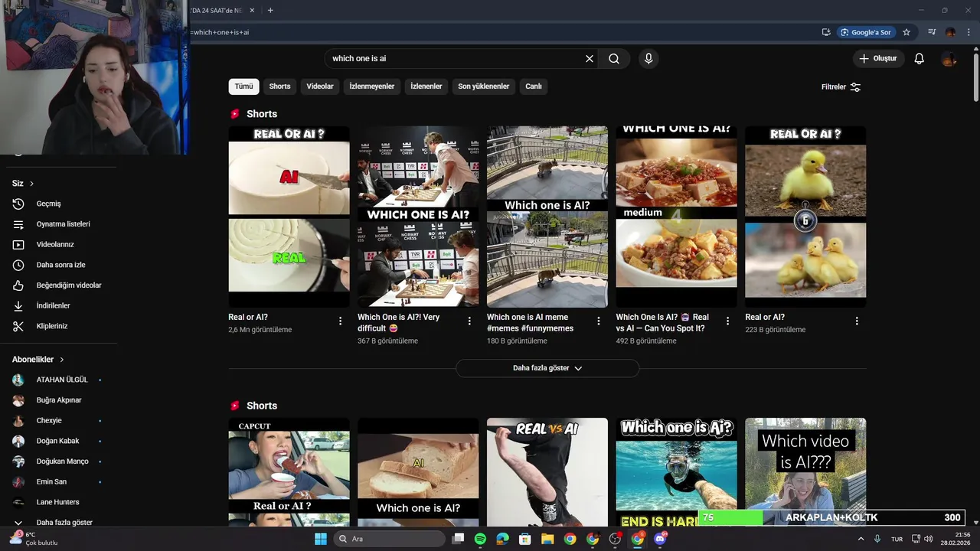The width and height of the screenshot is (980, 551).
Task: Expand the Siz section chevron
Action: (31, 184)
